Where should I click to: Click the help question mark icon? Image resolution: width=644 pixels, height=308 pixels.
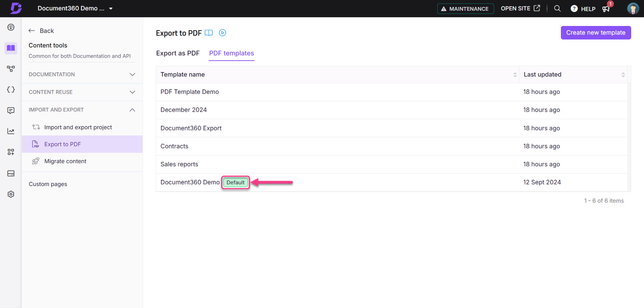point(574,9)
